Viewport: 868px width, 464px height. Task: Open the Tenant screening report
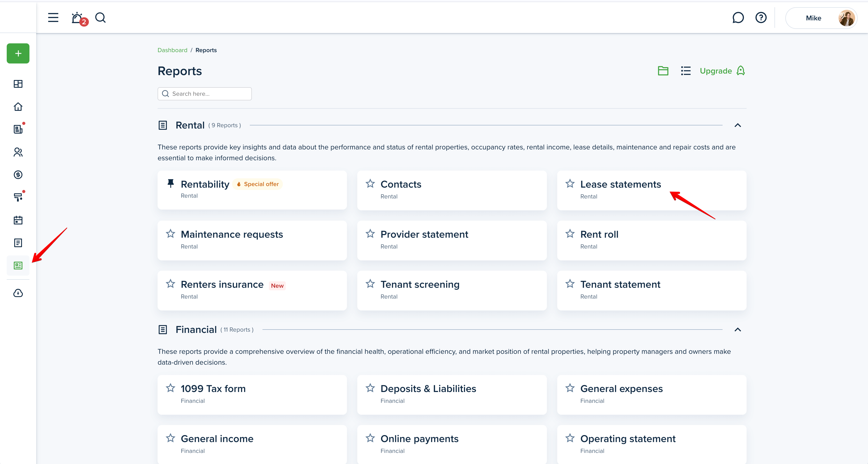click(452, 291)
